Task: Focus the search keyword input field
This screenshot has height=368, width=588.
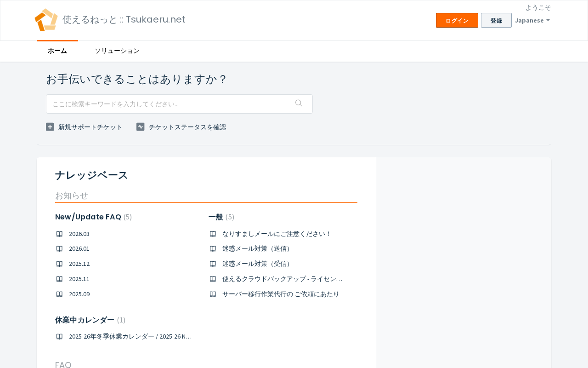Action: click(179, 104)
